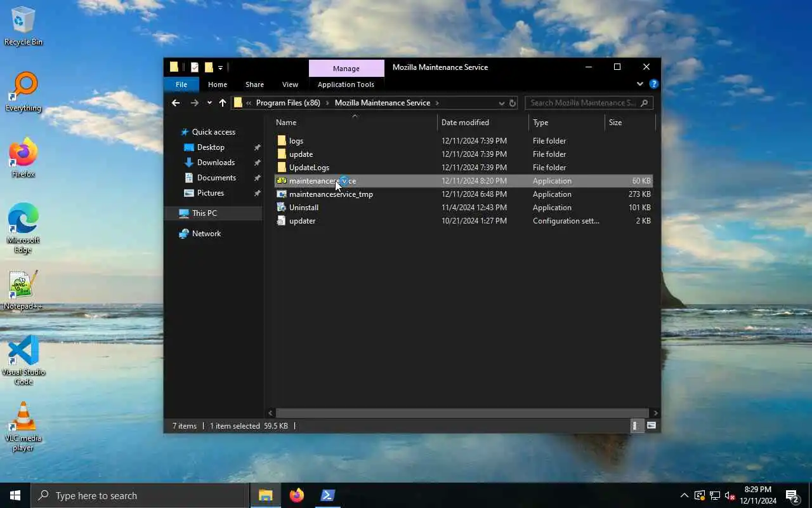Select the maintenanceservice_tmp file
The height and width of the screenshot is (508, 812).
tap(331, 194)
